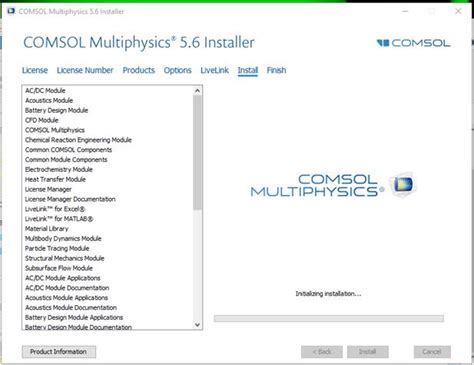Click the COMSOL installer title bar icon
The width and height of the screenshot is (474, 365).
tap(11, 11)
